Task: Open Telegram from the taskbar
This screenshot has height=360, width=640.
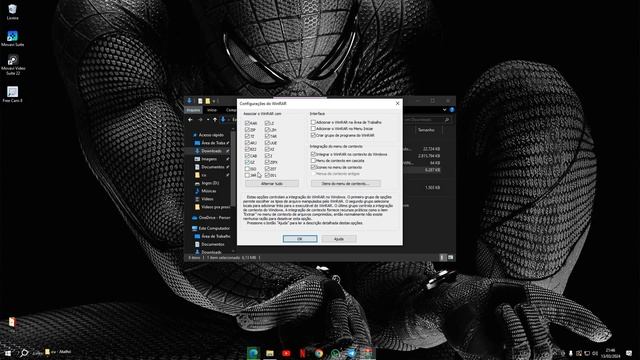Action: pyautogui.click(x=351, y=353)
